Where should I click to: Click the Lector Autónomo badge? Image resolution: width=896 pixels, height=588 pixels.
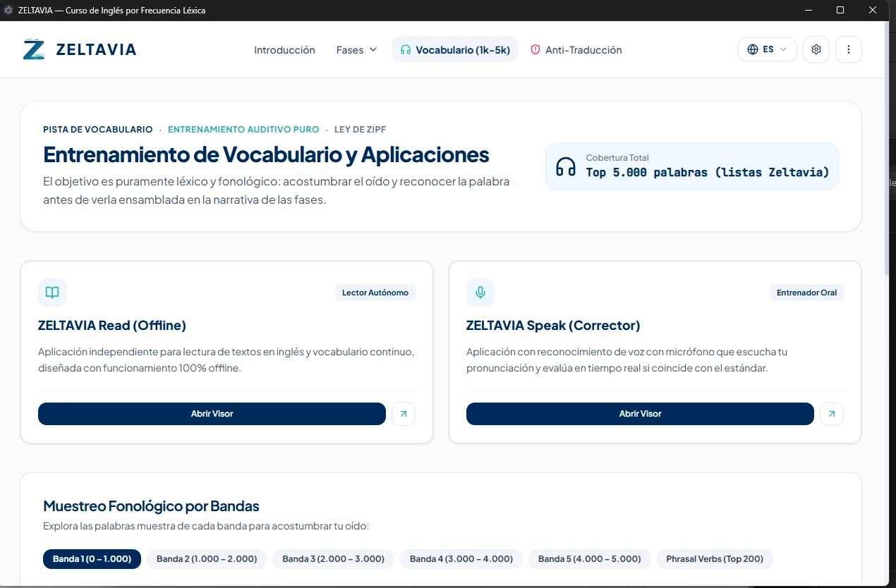click(x=375, y=293)
